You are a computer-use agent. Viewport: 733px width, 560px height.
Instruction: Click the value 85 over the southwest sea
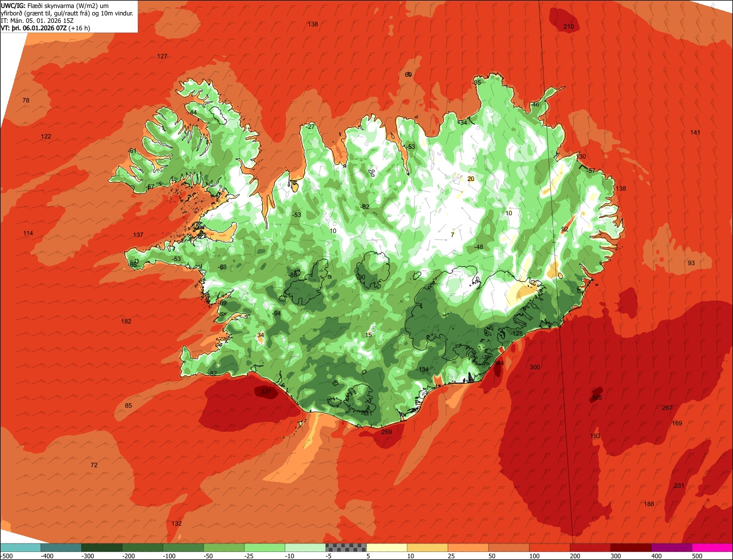coord(128,405)
